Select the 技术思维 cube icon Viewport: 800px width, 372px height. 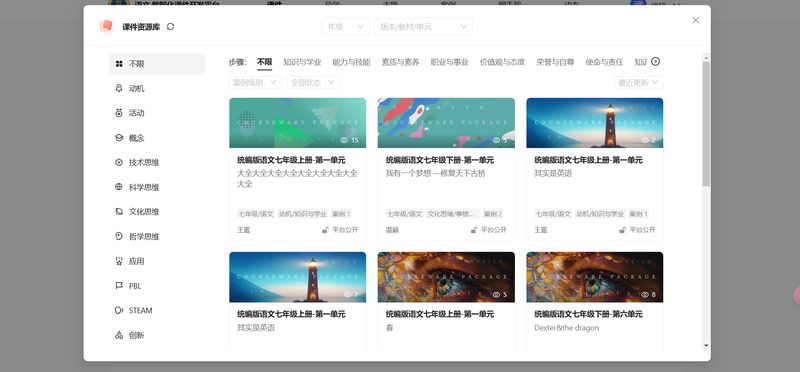119,162
